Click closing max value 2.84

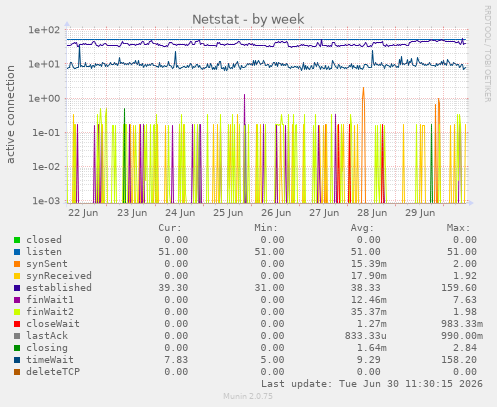pyautogui.click(x=465, y=348)
